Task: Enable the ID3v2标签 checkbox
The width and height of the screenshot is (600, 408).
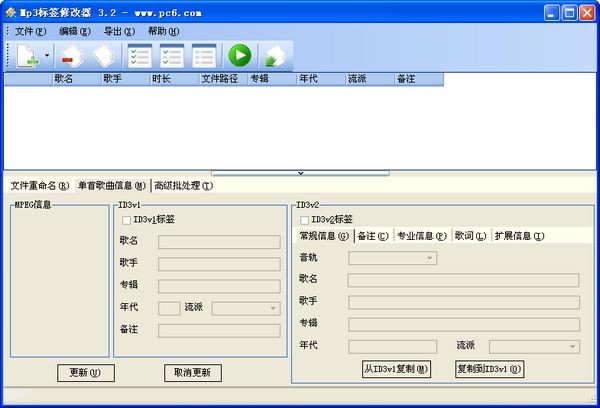Action: (x=305, y=220)
